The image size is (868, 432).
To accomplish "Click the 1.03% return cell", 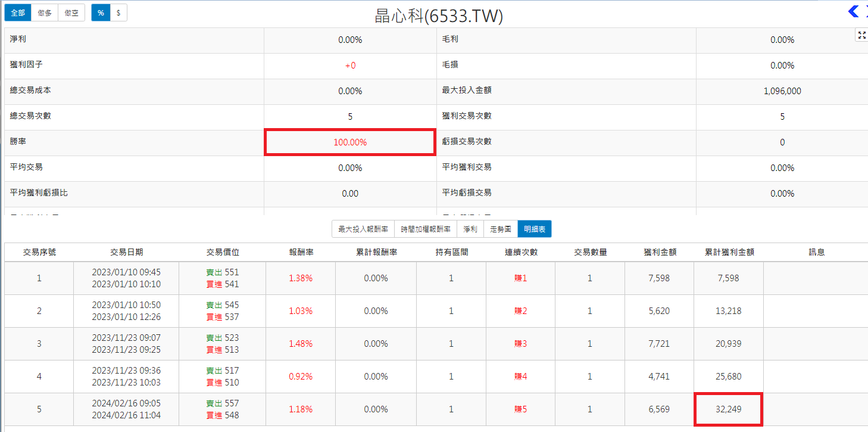I will pyautogui.click(x=301, y=311).
